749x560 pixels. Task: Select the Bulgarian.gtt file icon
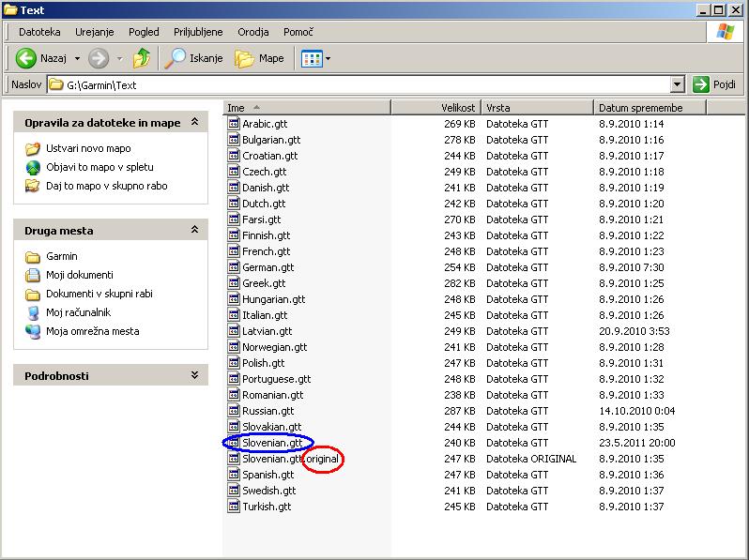tap(234, 140)
